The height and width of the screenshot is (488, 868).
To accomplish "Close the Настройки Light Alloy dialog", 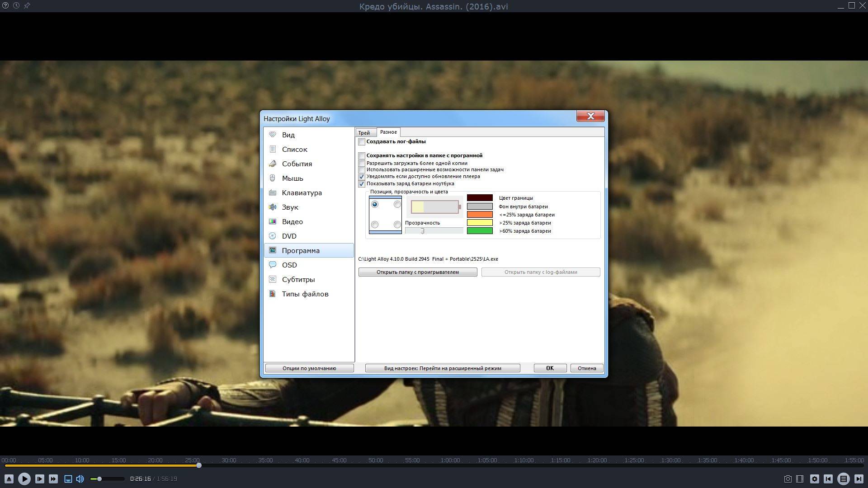I will tap(590, 117).
